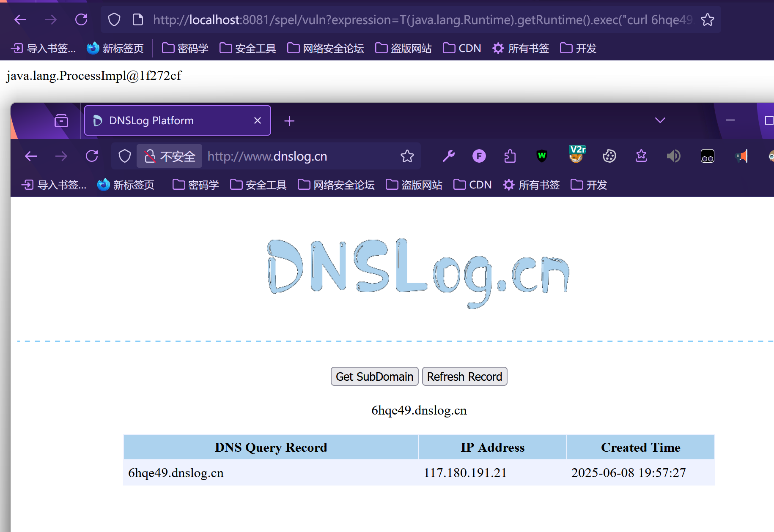This screenshot has height=532, width=774.
Task: Open the 网络安全论坛 folder in the DNSLog window
Action: (336, 185)
